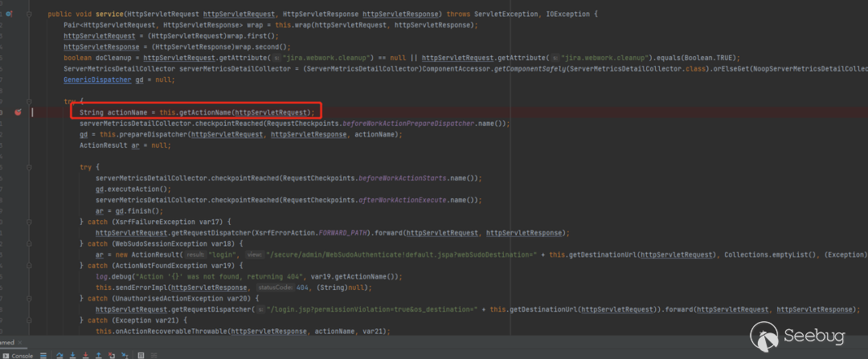
Task: Click the override marker beside the service method
Action: pos(8,14)
